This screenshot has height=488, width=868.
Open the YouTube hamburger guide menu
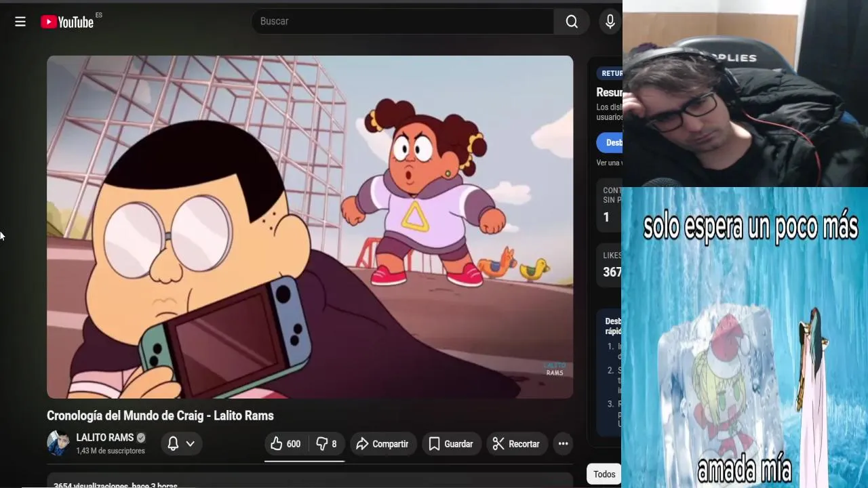(20, 22)
